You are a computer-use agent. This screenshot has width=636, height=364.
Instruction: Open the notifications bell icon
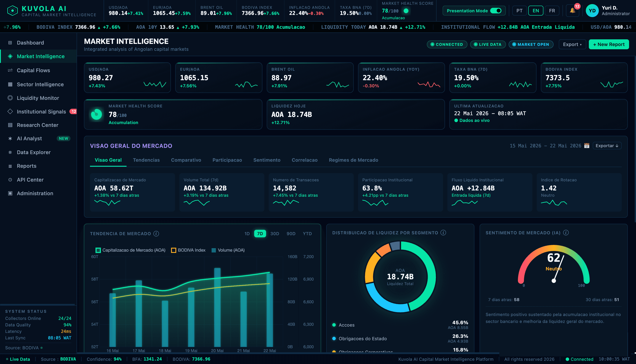pyautogui.click(x=572, y=11)
